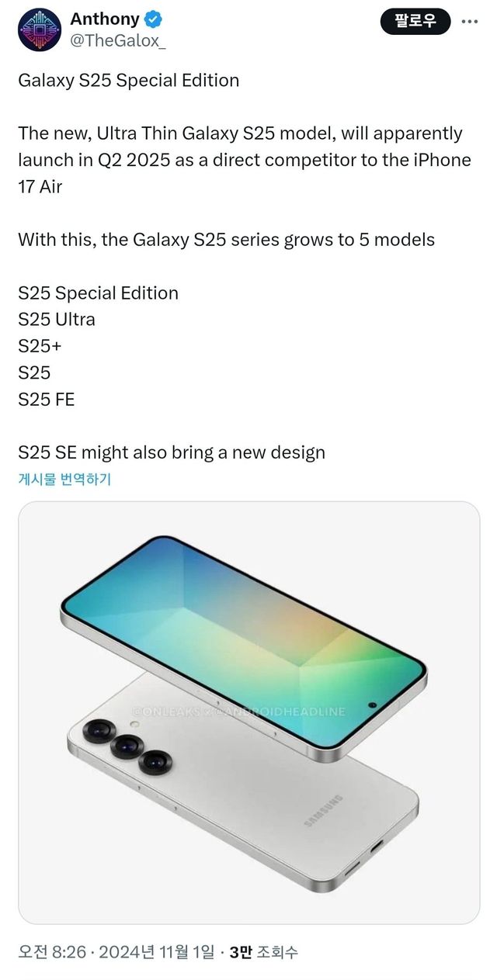497x980 pixels.
Task: Click the "S25 Ultra" list line
Action: [57, 319]
